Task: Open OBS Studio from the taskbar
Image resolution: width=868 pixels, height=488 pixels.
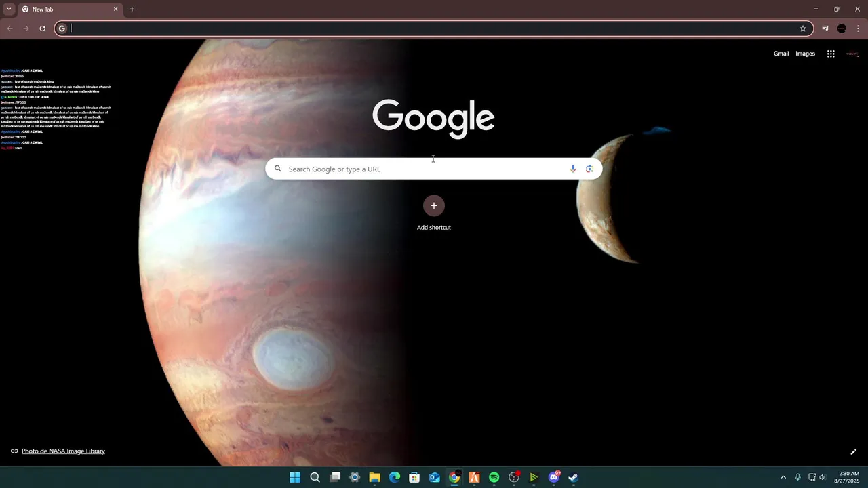Action: coord(514,477)
